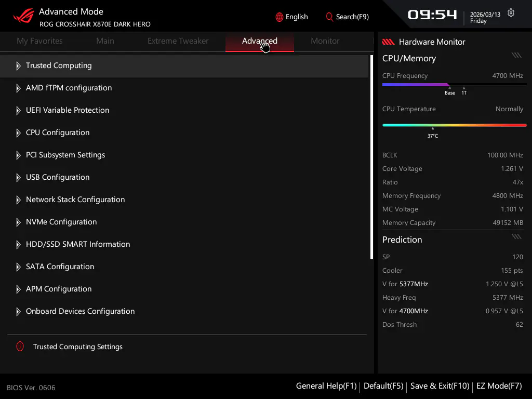The image size is (532, 399).
Task: Expand the Network Stack Configuration arrow
Action: pyautogui.click(x=18, y=200)
